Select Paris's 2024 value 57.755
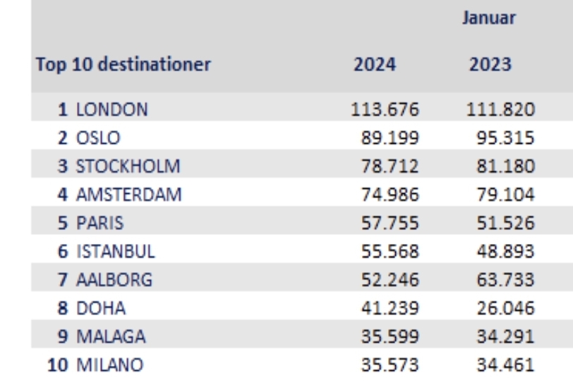 point(390,223)
